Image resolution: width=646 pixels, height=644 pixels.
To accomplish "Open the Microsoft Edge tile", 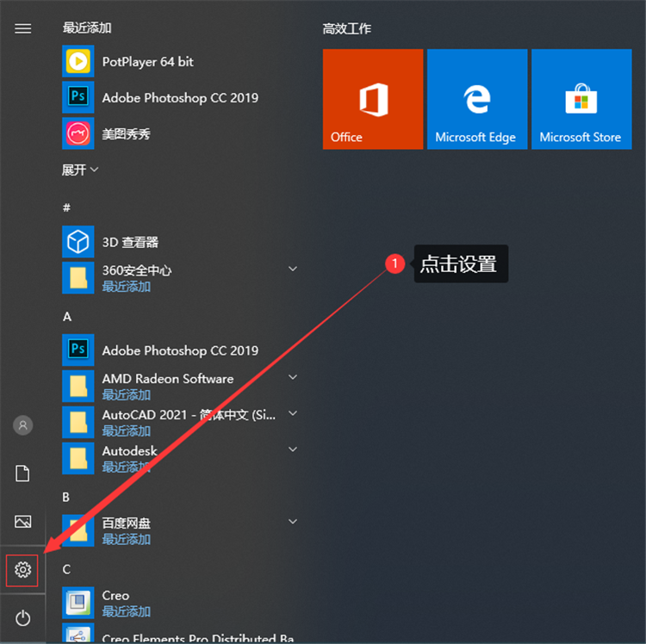I will coord(477,99).
